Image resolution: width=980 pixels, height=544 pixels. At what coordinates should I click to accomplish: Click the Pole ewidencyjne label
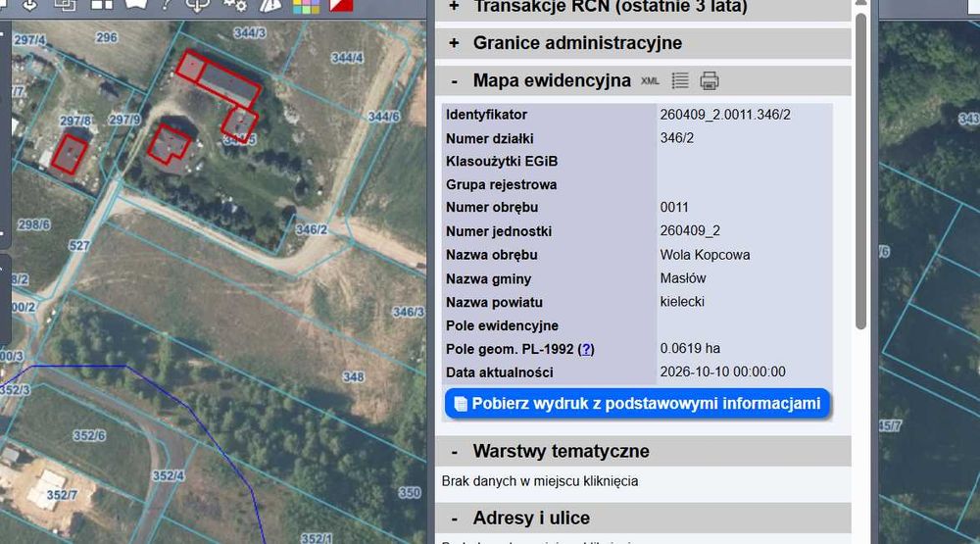tap(502, 325)
